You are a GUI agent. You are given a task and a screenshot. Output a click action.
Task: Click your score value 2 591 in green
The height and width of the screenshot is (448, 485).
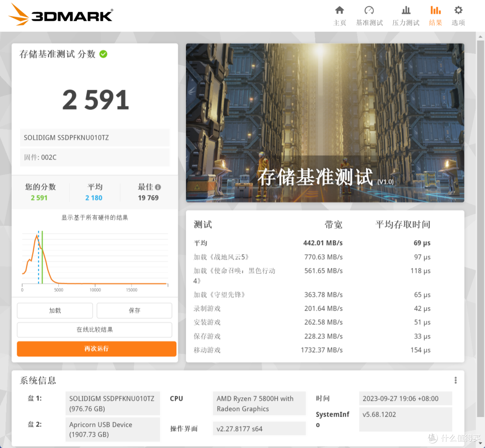point(39,198)
